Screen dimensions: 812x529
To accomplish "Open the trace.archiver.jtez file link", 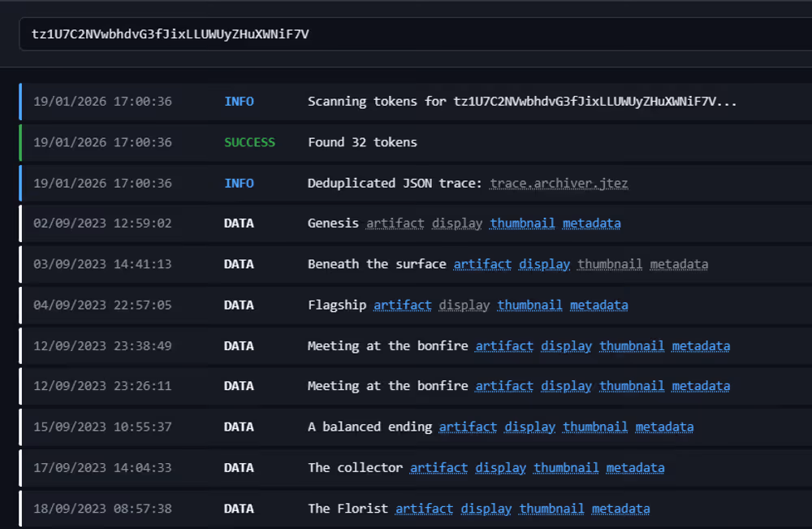I will pyautogui.click(x=559, y=184).
